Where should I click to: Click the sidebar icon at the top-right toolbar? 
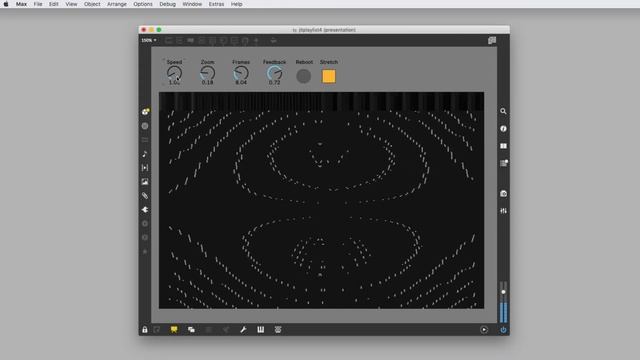click(492, 40)
